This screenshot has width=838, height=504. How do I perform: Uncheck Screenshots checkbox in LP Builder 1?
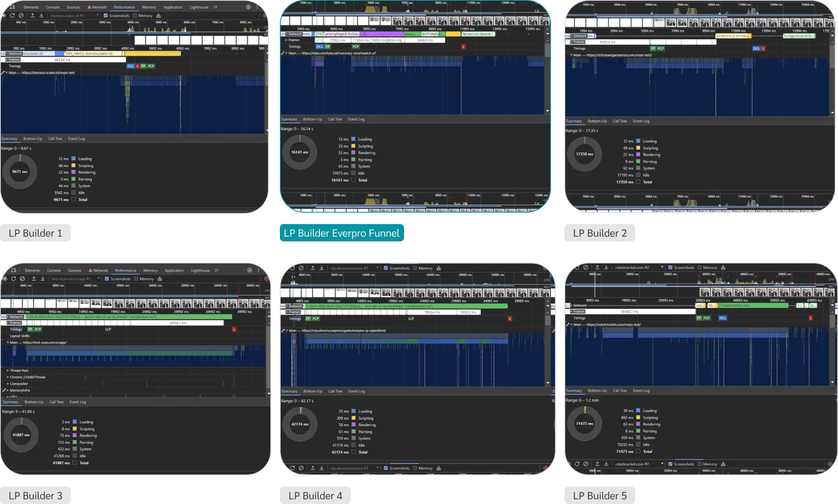pyautogui.click(x=106, y=16)
